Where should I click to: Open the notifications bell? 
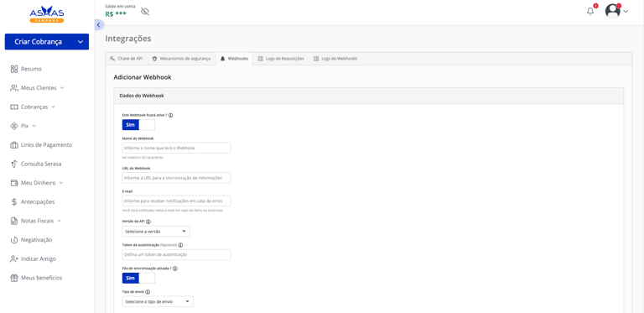point(590,12)
